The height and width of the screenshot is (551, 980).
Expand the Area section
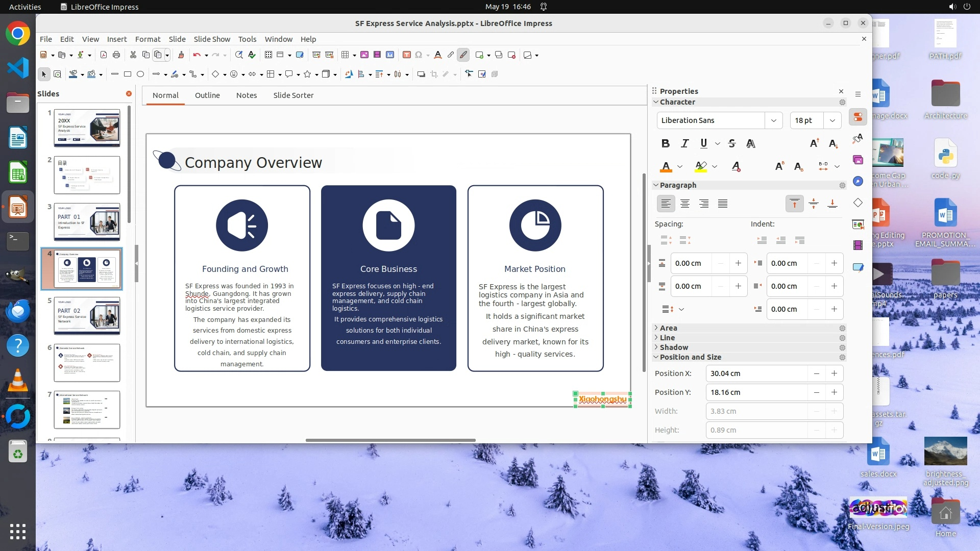(668, 328)
